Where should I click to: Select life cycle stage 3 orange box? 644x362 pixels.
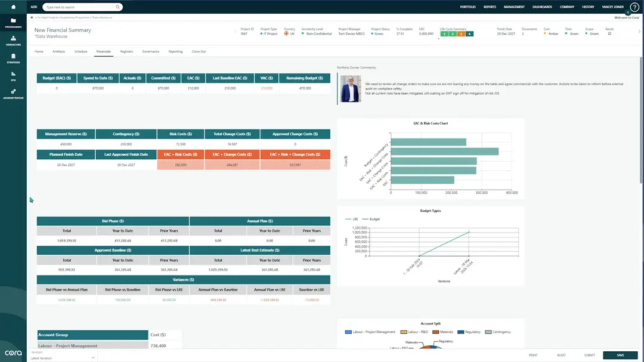[461, 34]
